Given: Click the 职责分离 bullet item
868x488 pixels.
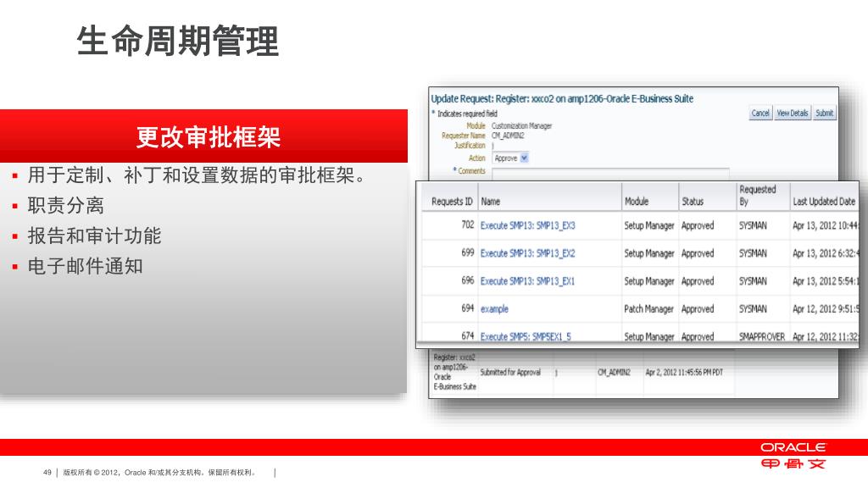Looking at the screenshot, I should 66,205.
